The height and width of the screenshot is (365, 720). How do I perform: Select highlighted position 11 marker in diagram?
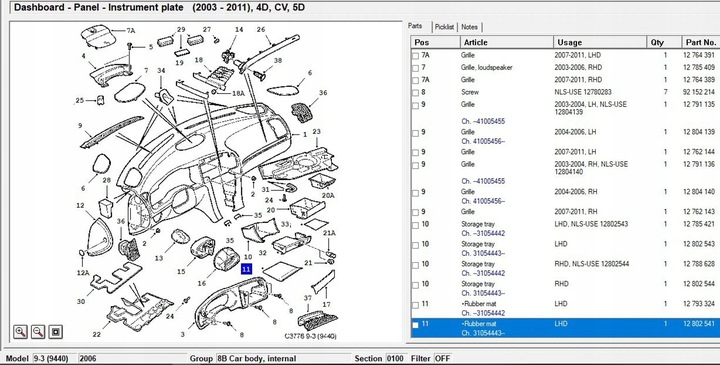point(247,269)
